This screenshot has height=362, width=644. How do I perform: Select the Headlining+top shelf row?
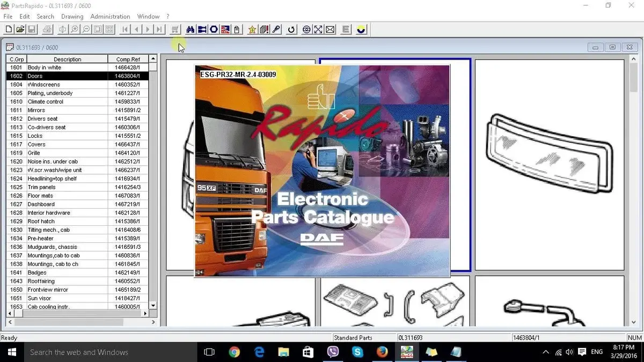(x=77, y=179)
